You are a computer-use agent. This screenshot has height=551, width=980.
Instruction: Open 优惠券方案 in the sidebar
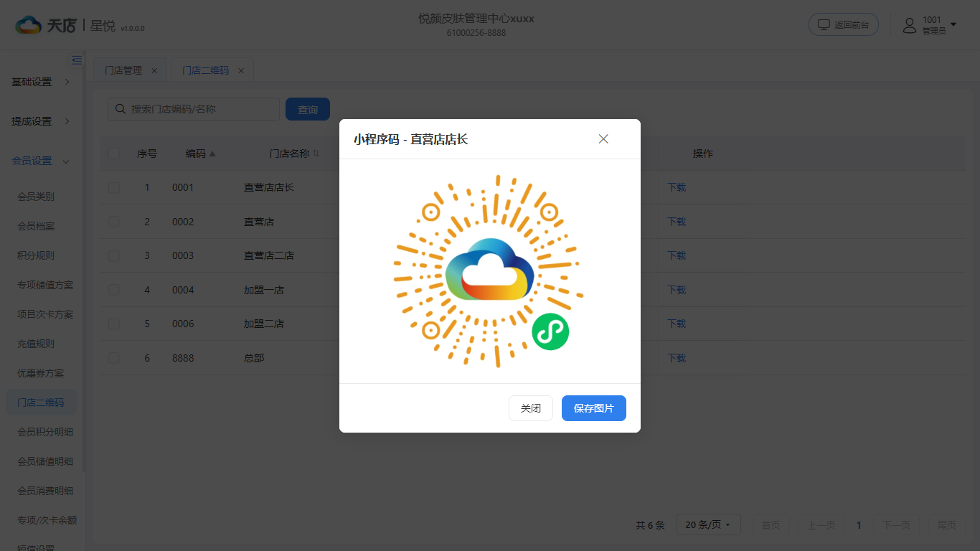[x=41, y=373]
